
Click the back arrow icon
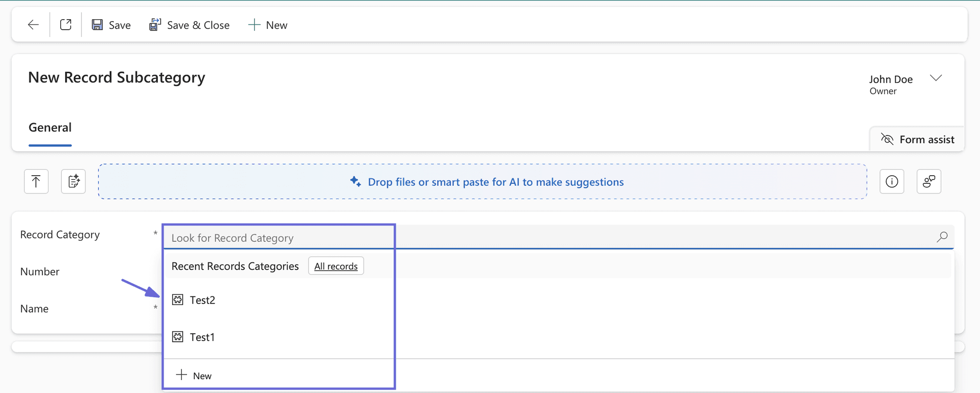pyautogui.click(x=33, y=25)
